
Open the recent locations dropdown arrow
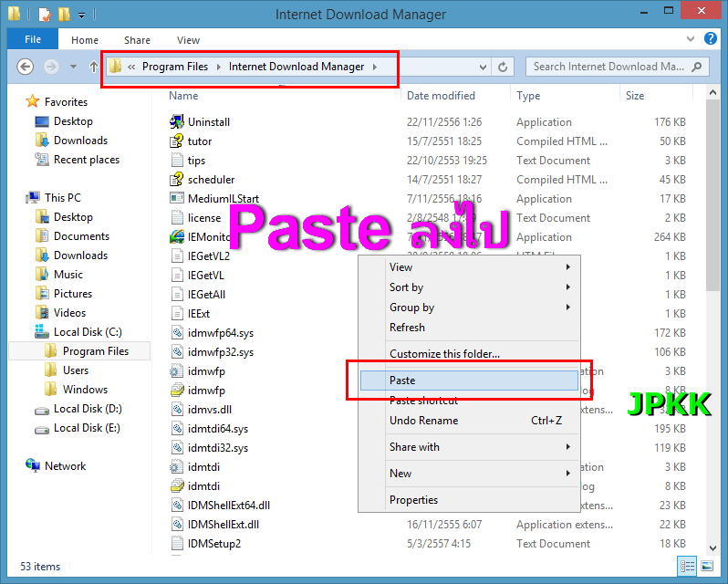click(x=73, y=67)
